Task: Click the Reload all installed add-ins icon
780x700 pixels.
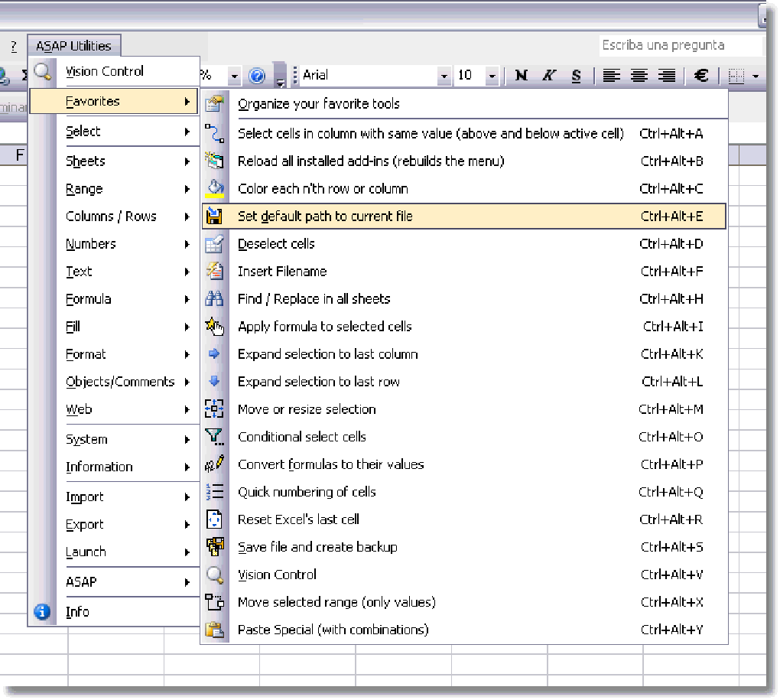Action: (214, 161)
